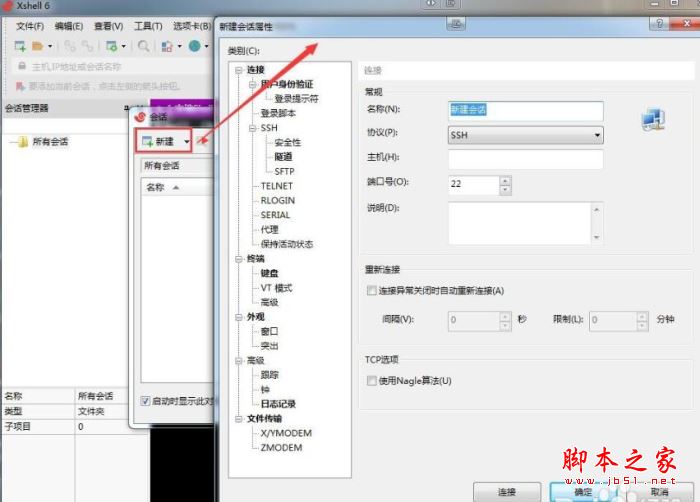The width and height of the screenshot is (700, 502).
Task: Select 跟踪 in category tree
Action: pyautogui.click(x=269, y=375)
